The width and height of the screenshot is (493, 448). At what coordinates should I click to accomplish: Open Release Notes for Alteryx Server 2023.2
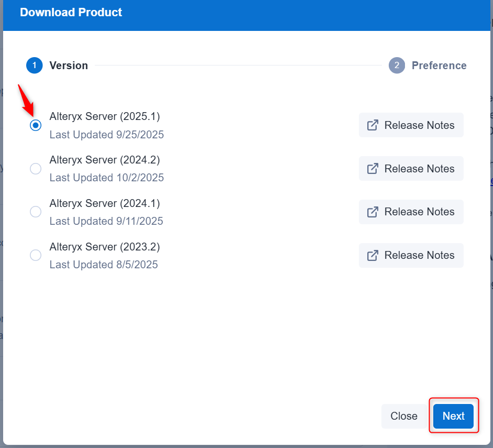(411, 255)
